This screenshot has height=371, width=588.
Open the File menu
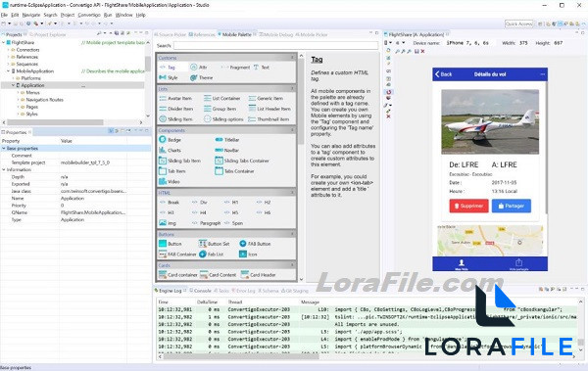point(4,15)
